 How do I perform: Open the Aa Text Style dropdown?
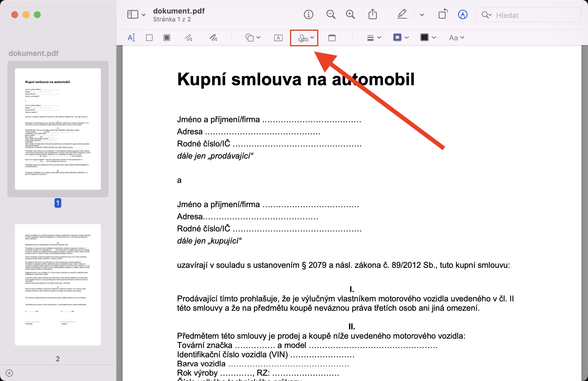point(456,38)
